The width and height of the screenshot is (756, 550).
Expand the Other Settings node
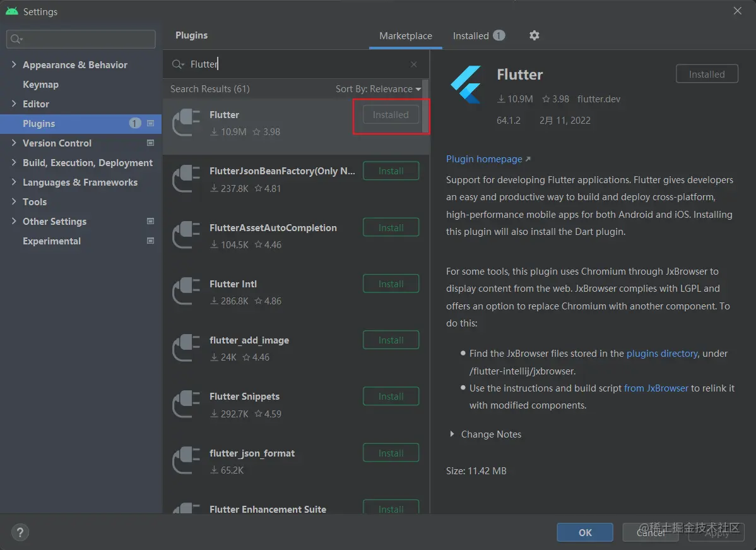(13, 221)
